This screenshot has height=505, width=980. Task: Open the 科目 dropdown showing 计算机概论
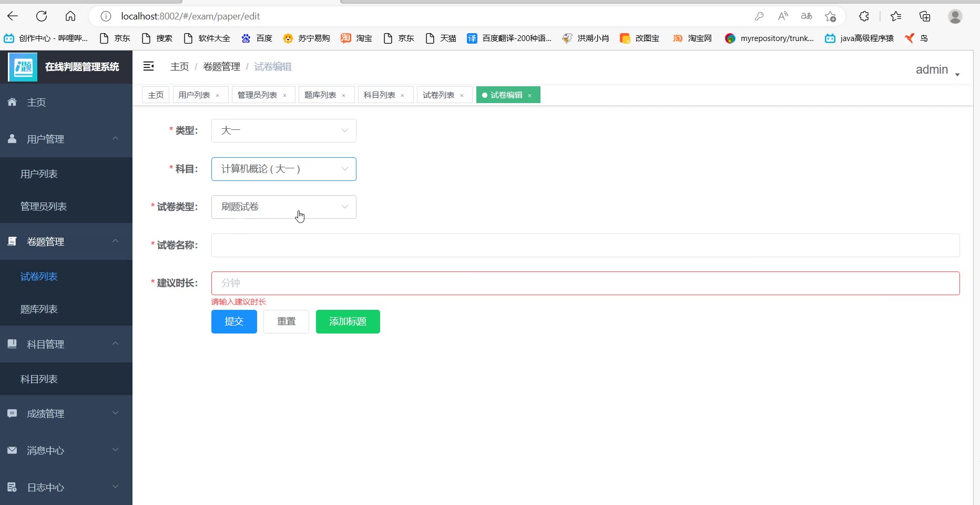point(284,169)
